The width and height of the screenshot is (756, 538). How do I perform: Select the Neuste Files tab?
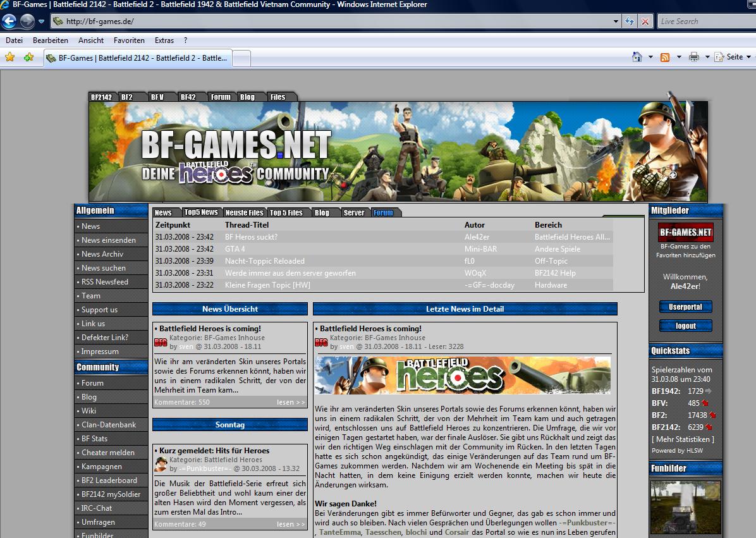(244, 212)
